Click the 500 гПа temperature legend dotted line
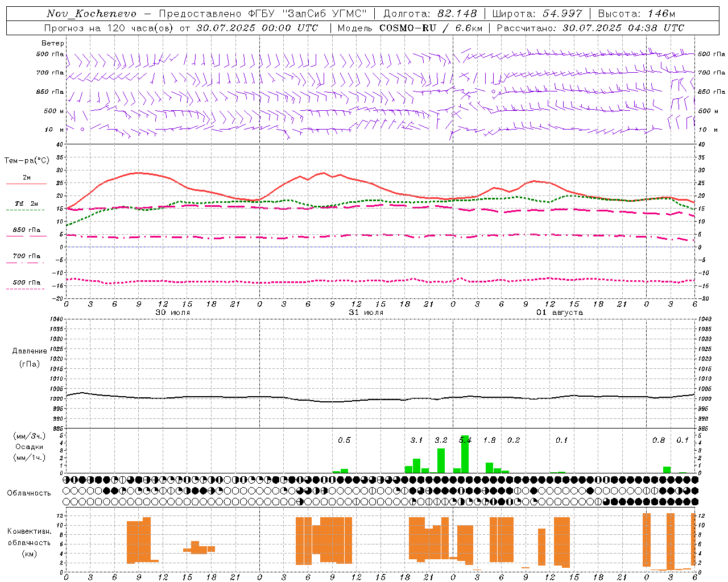This screenshot has width=728, height=582. 25,289
